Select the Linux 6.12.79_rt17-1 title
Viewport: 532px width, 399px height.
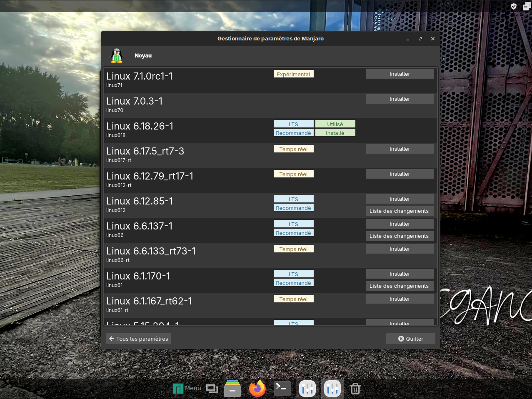(150, 176)
